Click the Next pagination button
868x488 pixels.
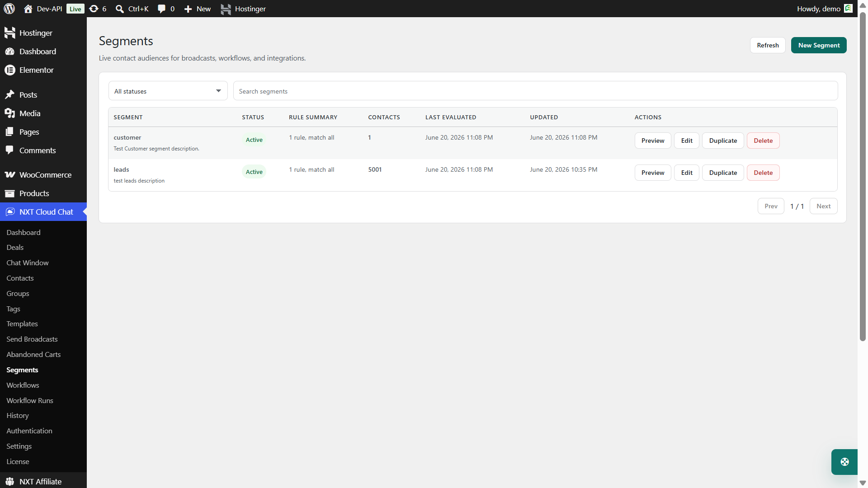tap(823, 206)
